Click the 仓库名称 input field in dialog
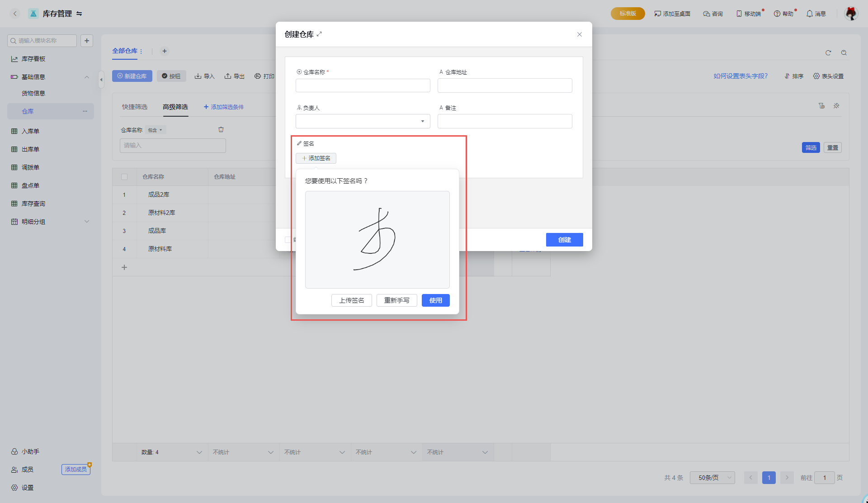Image resolution: width=868 pixels, height=503 pixels. [x=363, y=85]
